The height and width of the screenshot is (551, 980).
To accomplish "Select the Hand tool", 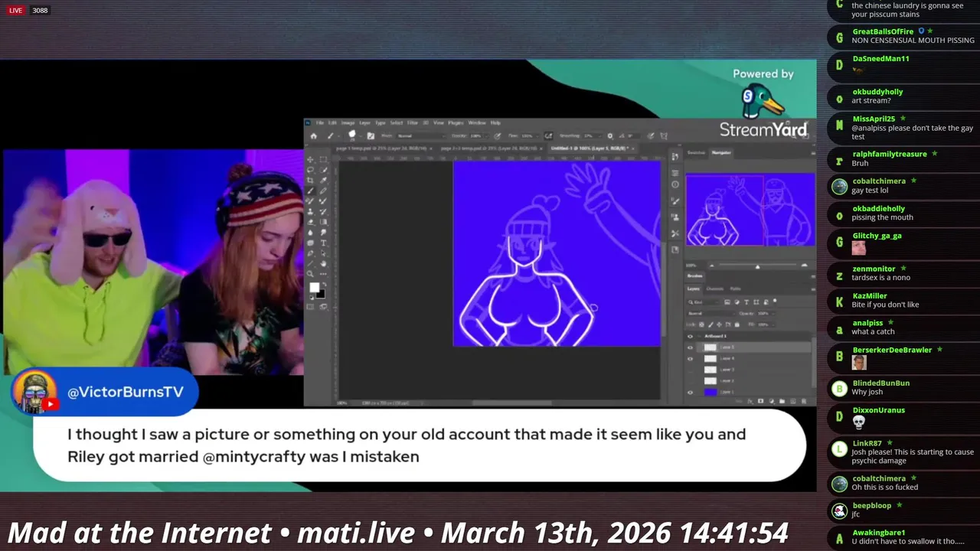I will (x=323, y=263).
